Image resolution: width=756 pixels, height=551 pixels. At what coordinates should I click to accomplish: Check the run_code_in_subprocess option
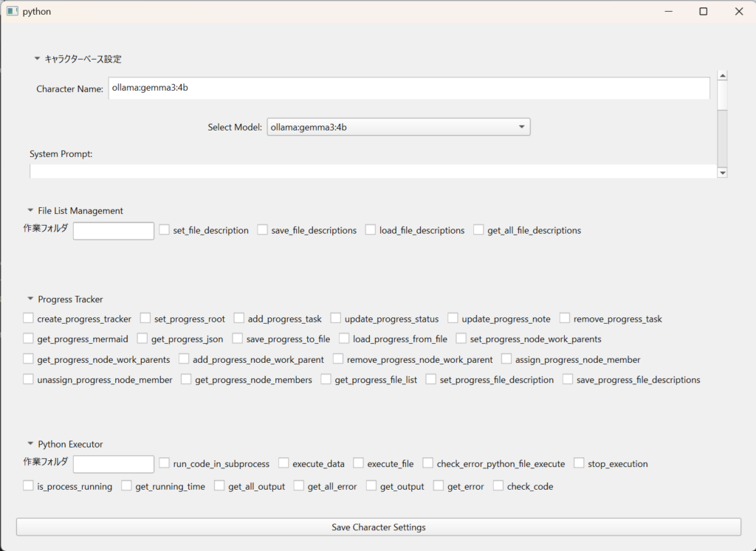[165, 463]
